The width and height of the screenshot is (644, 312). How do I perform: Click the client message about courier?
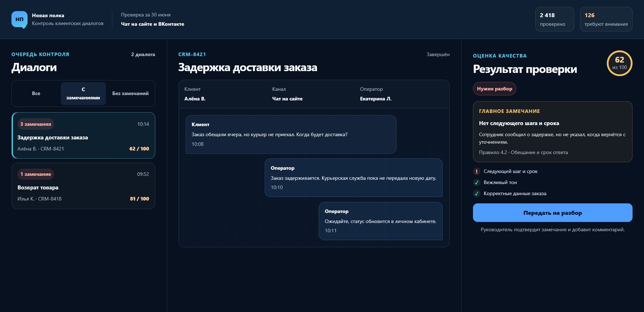(291, 134)
